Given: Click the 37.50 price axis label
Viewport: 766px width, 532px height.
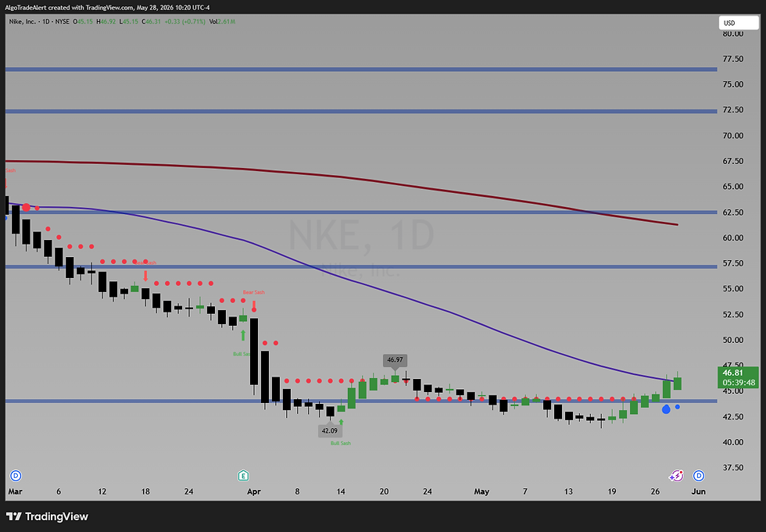Looking at the screenshot, I should (733, 468).
